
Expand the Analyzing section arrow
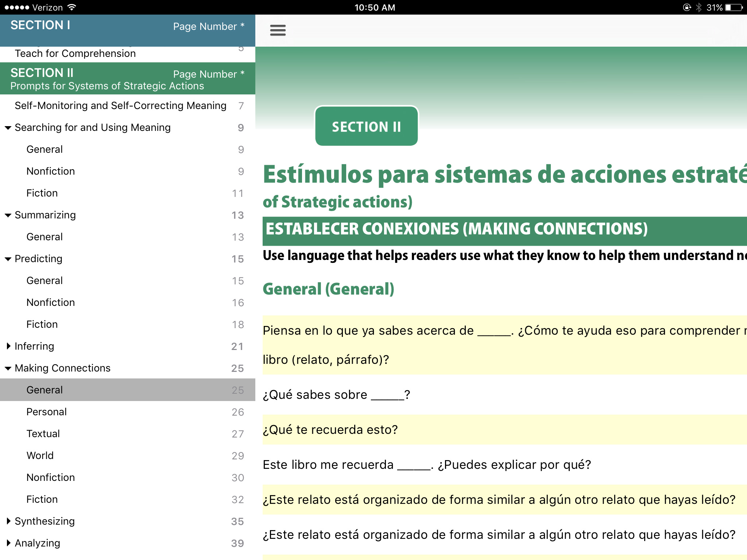point(8,543)
